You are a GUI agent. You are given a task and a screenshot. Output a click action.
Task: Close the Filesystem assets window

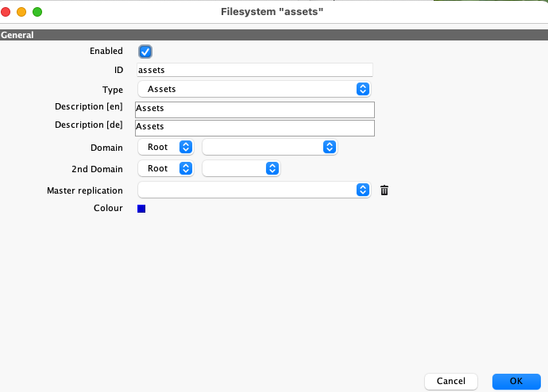7,12
